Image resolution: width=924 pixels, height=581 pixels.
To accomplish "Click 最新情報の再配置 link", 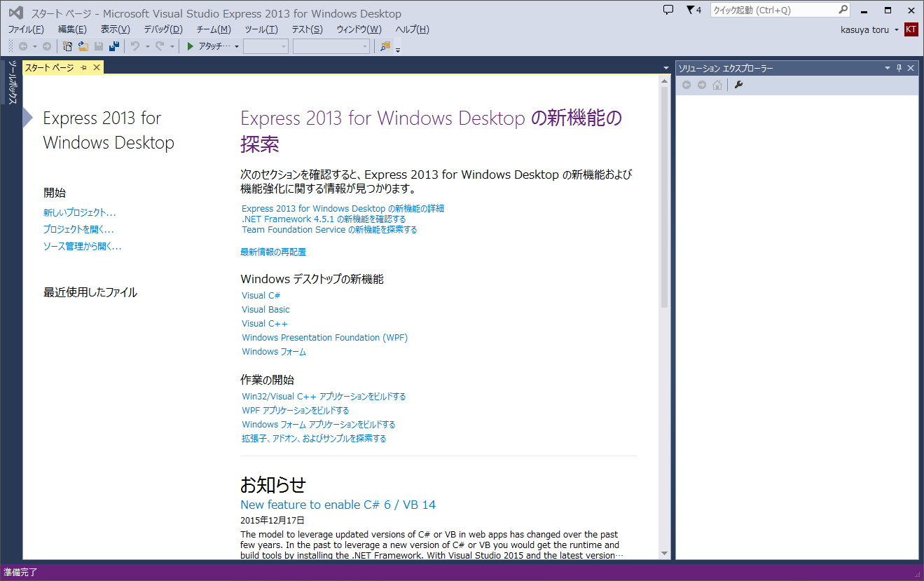I will click(273, 252).
